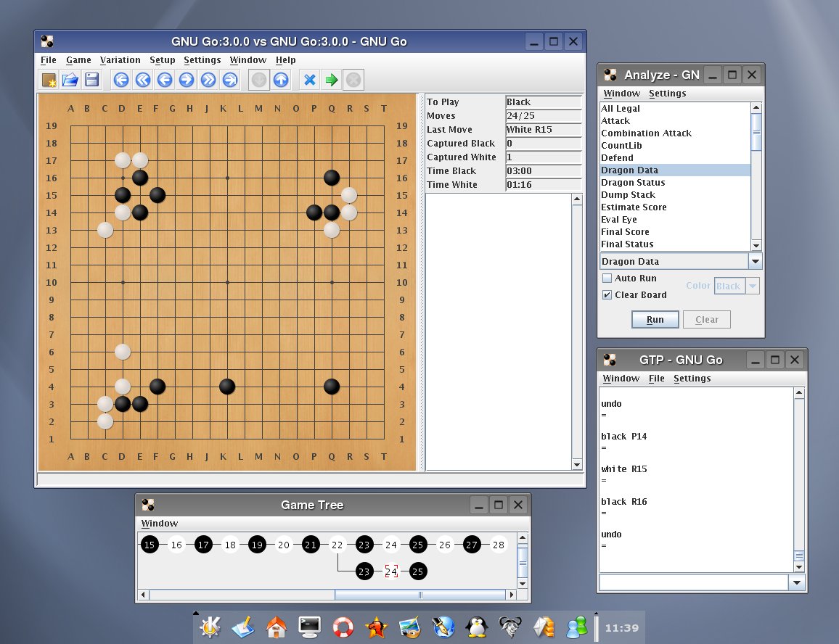Click the blue X Pass icon

pos(310,80)
